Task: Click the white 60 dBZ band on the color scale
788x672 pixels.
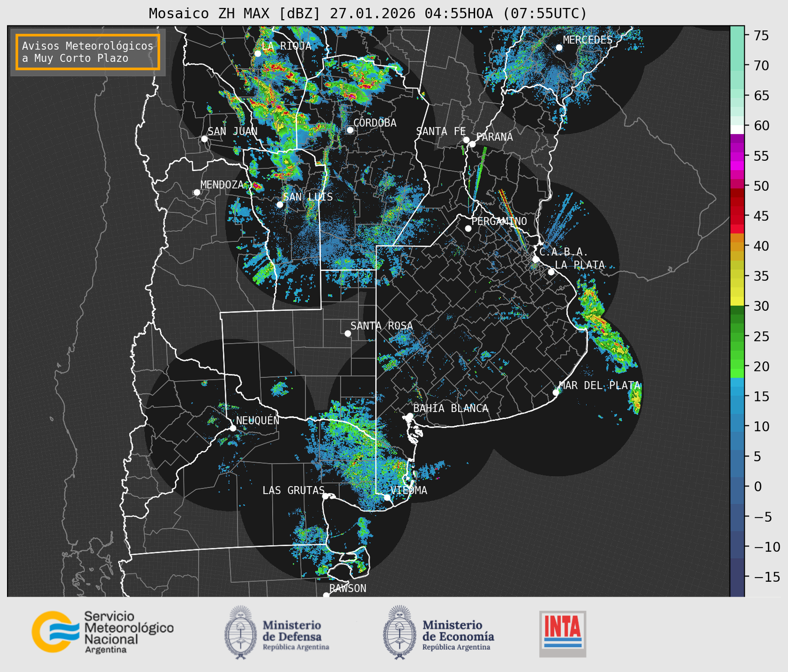Action: pyautogui.click(x=737, y=129)
